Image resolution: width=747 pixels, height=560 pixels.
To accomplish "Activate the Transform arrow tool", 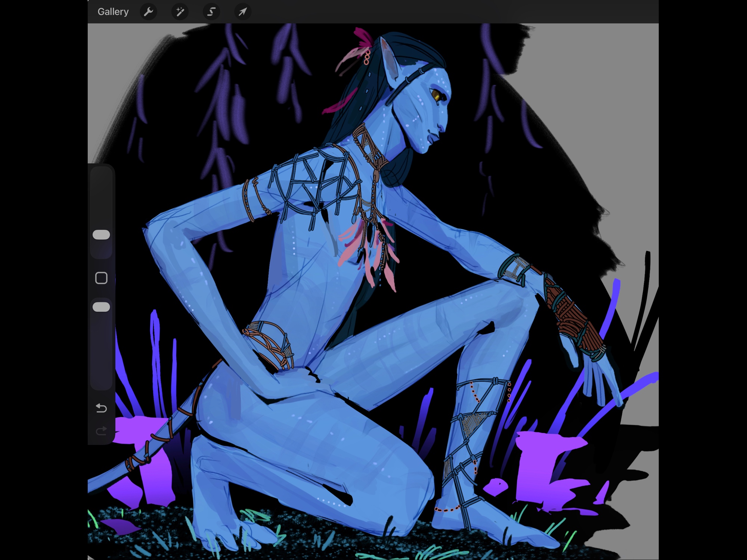I will tap(242, 12).
